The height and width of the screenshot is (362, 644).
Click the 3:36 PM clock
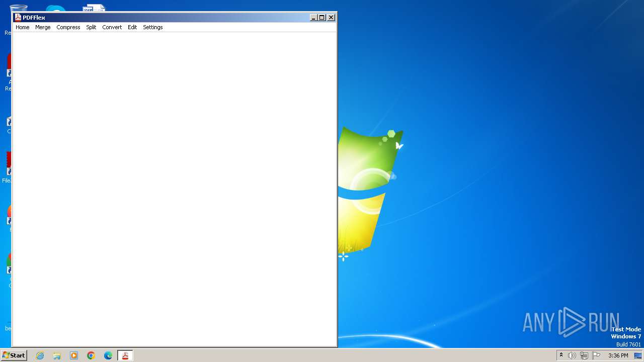[x=618, y=355]
